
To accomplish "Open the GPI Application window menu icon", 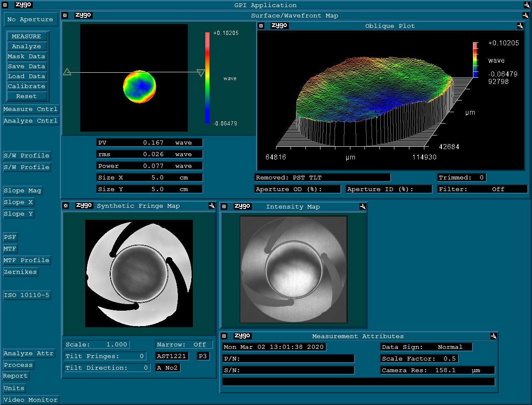I will [5, 5].
